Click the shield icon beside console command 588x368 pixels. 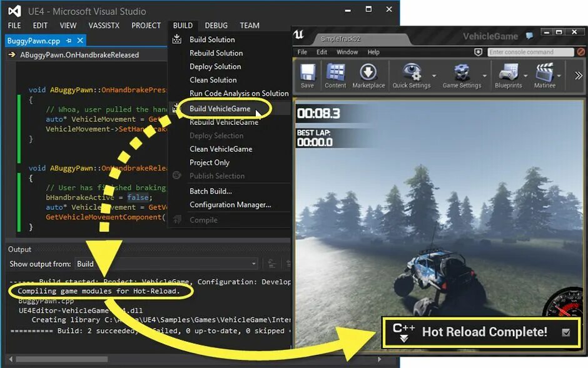pos(478,52)
